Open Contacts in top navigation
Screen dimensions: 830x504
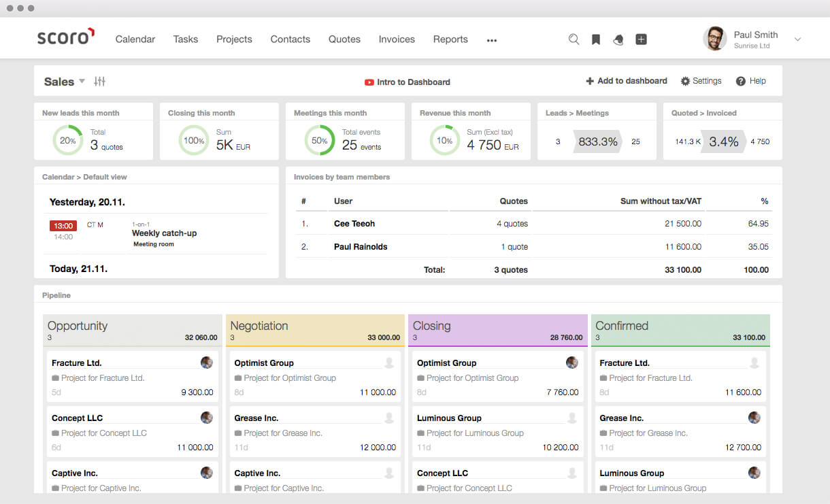click(x=290, y=39)
